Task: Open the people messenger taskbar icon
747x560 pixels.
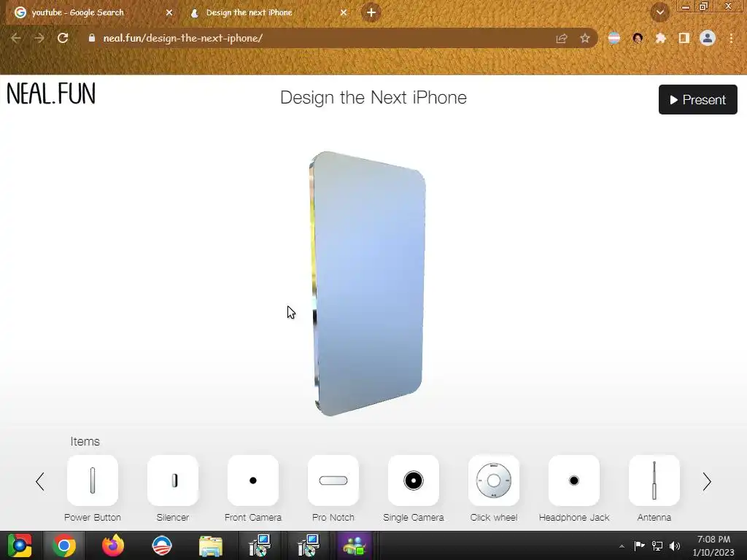Action: tap(354, 545)
